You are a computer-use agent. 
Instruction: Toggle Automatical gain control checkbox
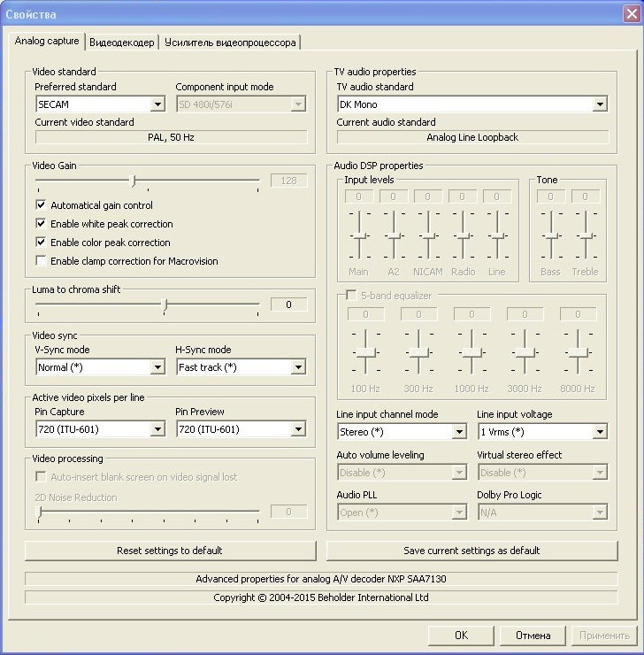click(41, 205)
